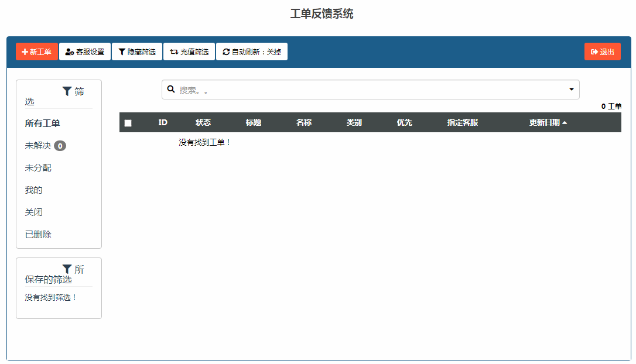Click the refresh icon on 自动刷新 button
The width and height of the screenshot is (636, 364).
pyautogui.click(x=225, y=51)
